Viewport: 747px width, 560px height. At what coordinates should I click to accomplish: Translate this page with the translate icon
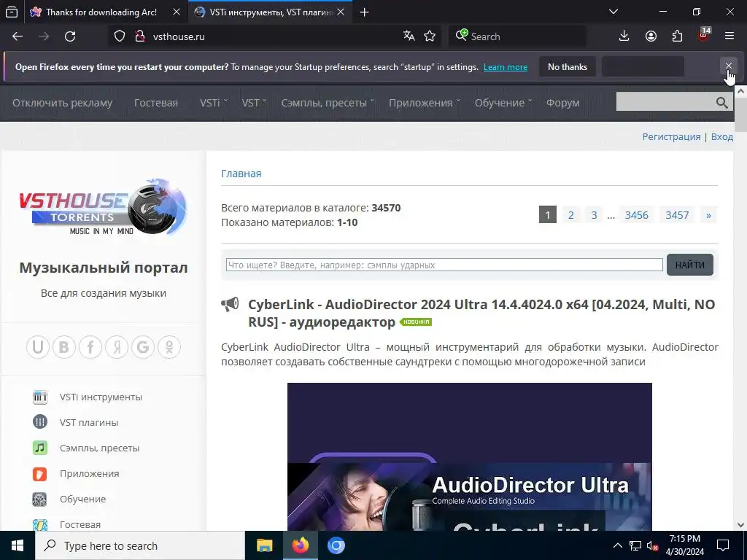pos(409,36)
